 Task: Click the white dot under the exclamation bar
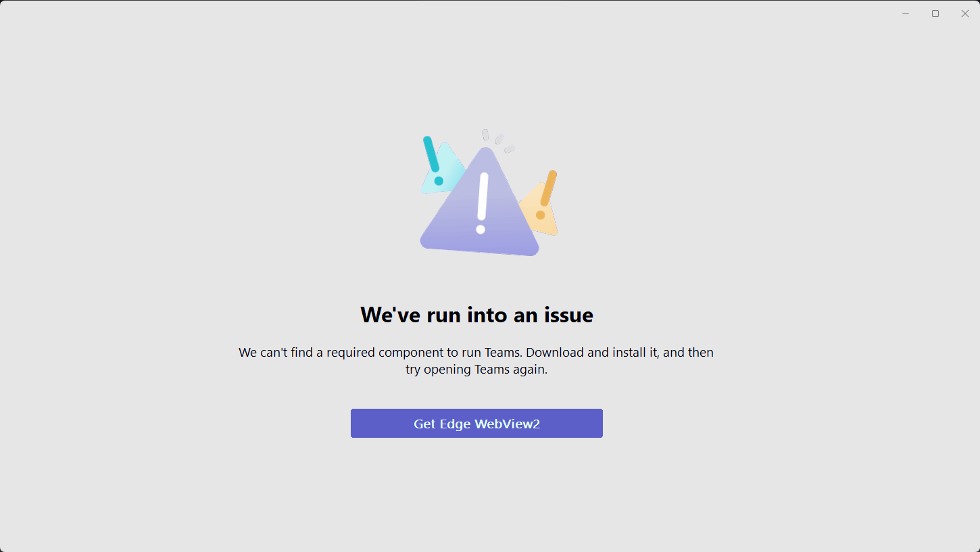481,229
